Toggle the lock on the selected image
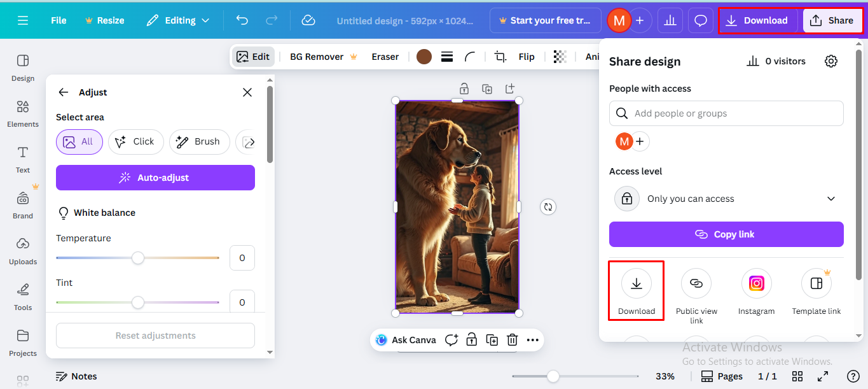 471,340
